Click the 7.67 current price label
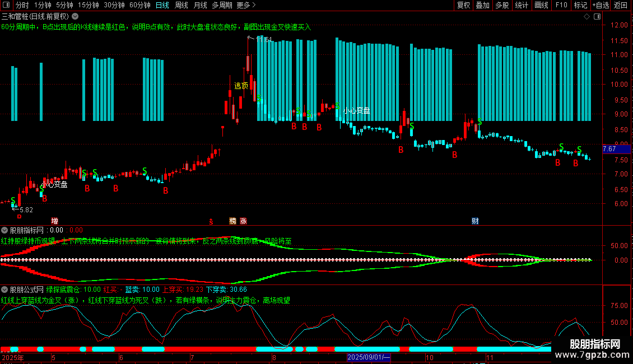This screenshot has height=364, width=633. coord(616,149)
